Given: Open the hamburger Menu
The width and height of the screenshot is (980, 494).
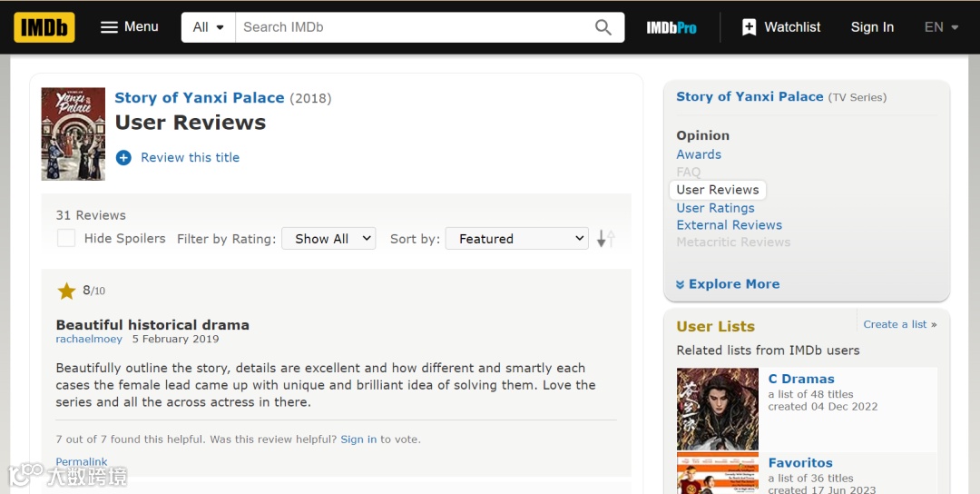Looking at the screenshot, I should tap(130, 27).
